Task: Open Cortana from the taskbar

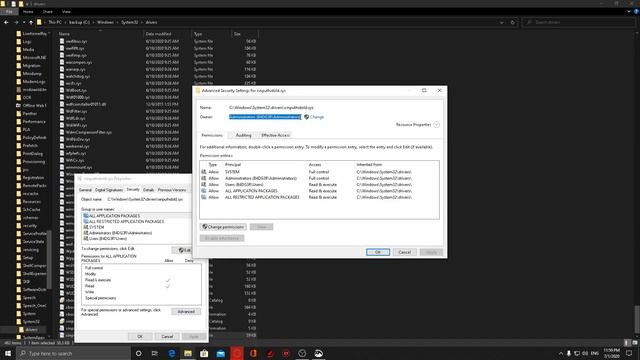Action: click(x=138, y=353)
